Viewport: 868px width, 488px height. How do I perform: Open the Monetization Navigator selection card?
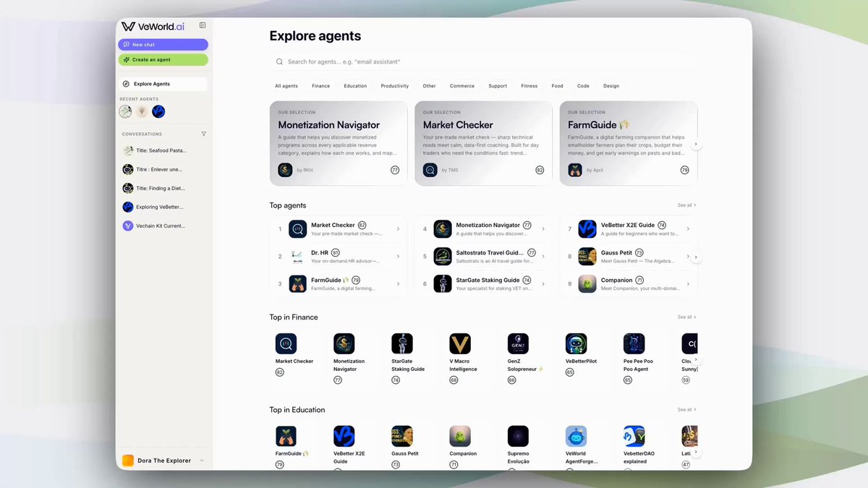tap(339, 143)
